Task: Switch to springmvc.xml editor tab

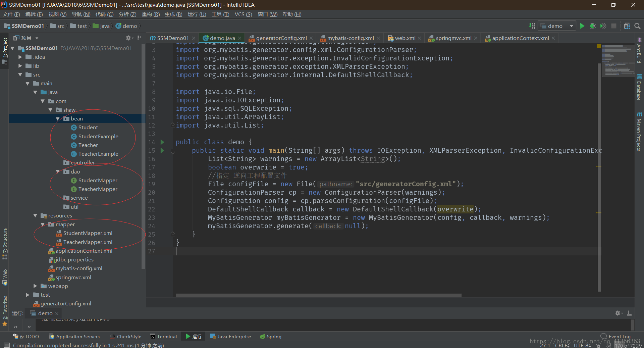Action: [x=453, y=38]
